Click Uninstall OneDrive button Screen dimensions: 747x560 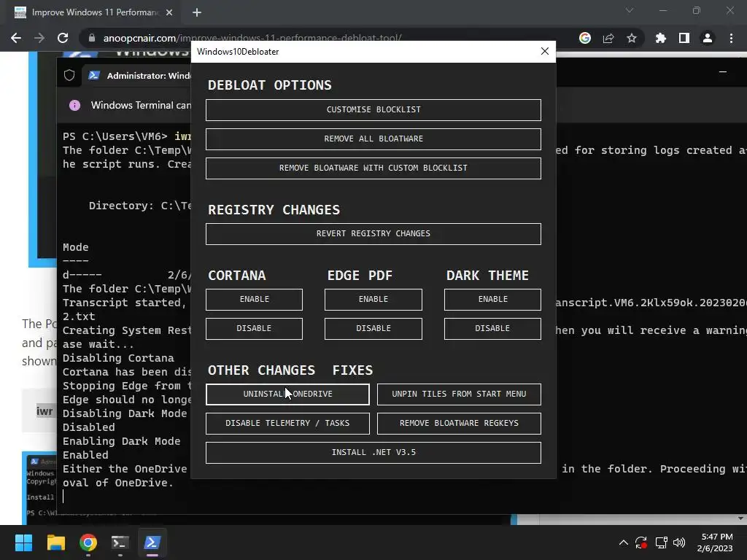coord(287,394)
